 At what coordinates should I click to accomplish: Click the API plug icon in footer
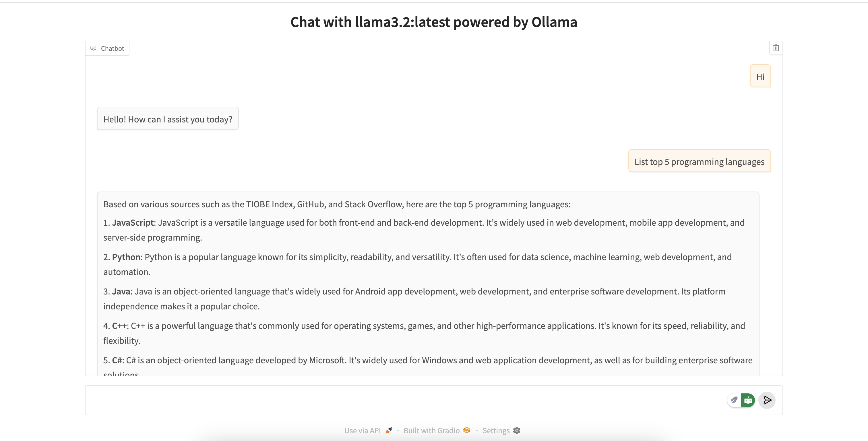click(x=389, y=430)
